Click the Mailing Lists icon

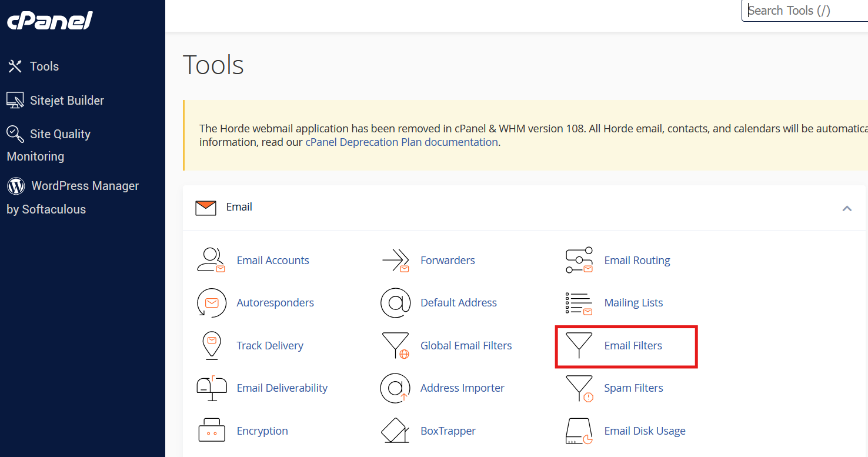[579, 303]
